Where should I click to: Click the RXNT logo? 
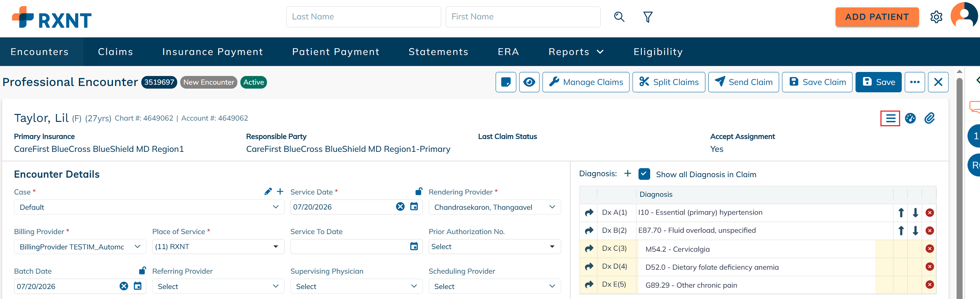pos(52,17)
